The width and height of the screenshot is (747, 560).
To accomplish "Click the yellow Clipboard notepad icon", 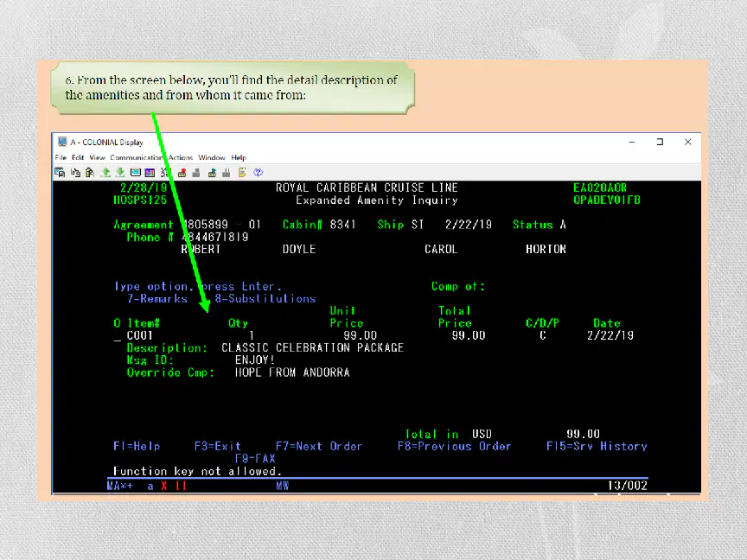I will (x=242, y=172).
